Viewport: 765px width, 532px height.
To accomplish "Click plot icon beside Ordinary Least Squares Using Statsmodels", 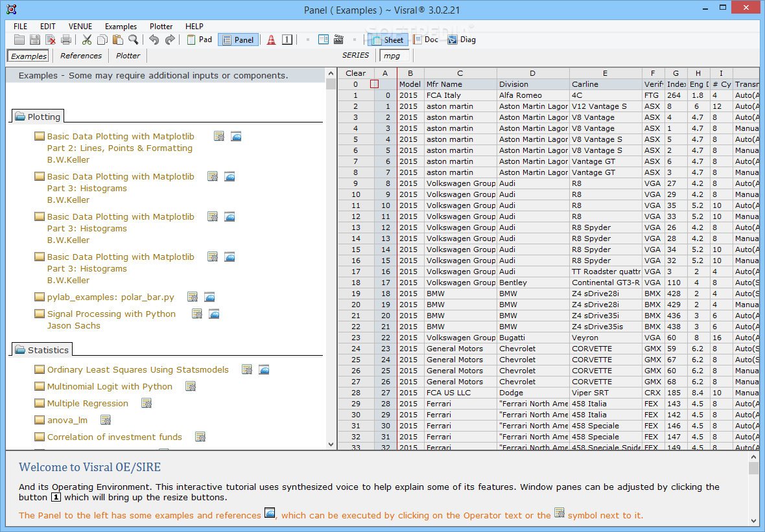I will click(x=264, y=369).
